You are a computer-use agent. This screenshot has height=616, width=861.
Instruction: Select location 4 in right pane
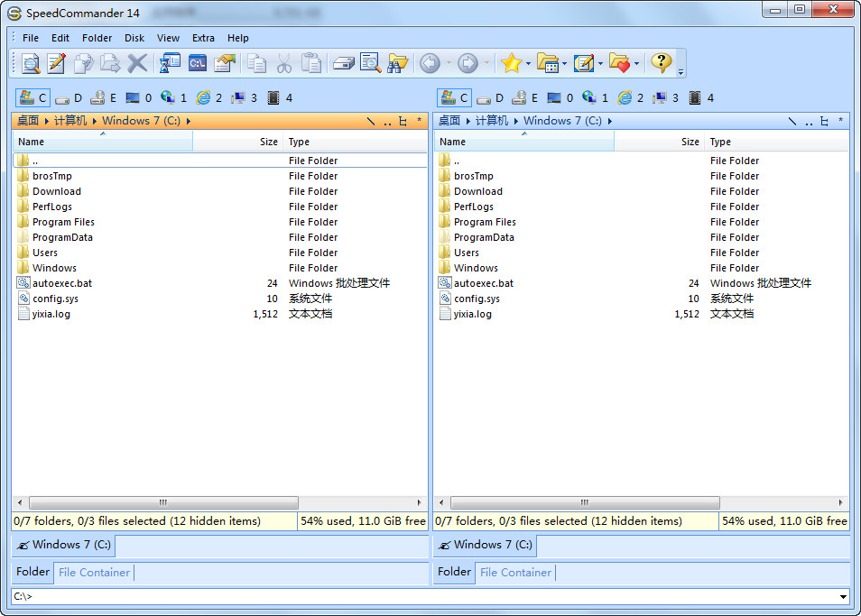pos(701,98)
